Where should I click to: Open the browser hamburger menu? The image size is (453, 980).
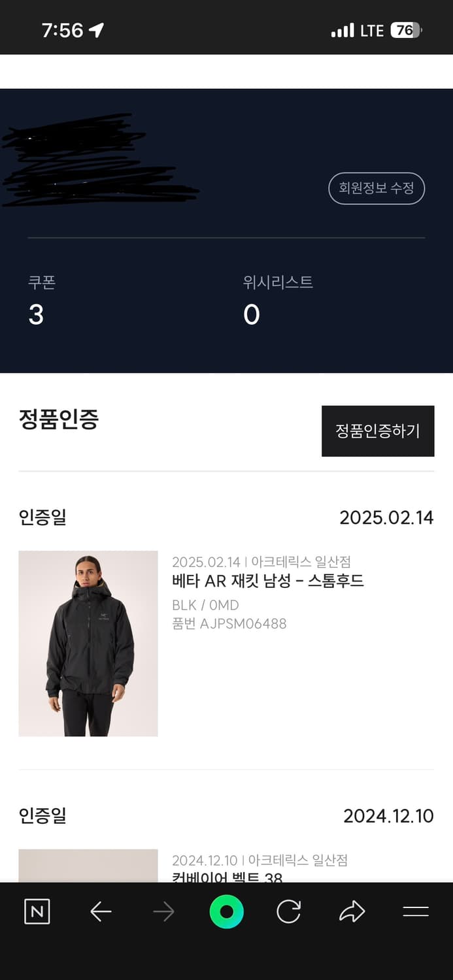click(x=415, y=911)
